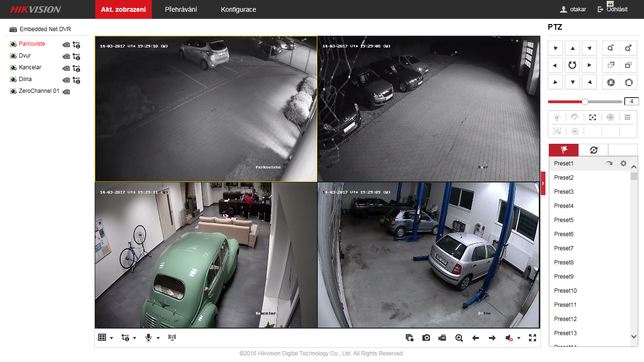Click the PTZ speed slider handle
Viewport: 644px width, 362px height.
[x=585, y=101]
